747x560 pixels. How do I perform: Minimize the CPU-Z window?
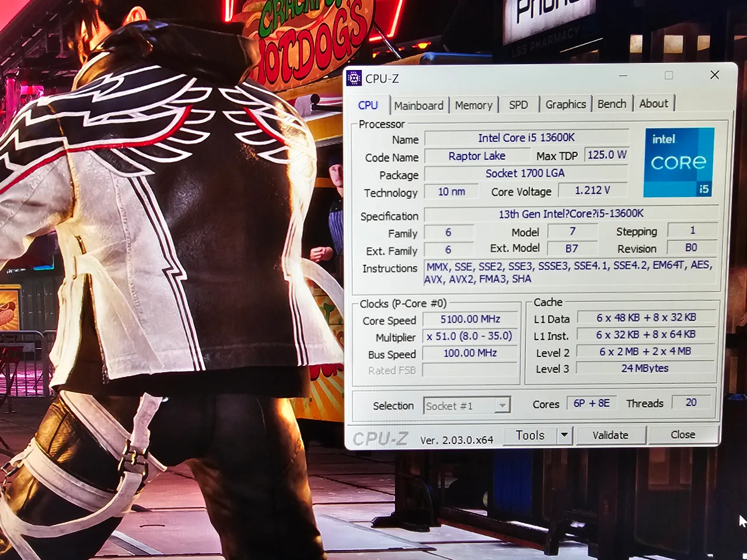pyautogui.click(x=623, y=76)
